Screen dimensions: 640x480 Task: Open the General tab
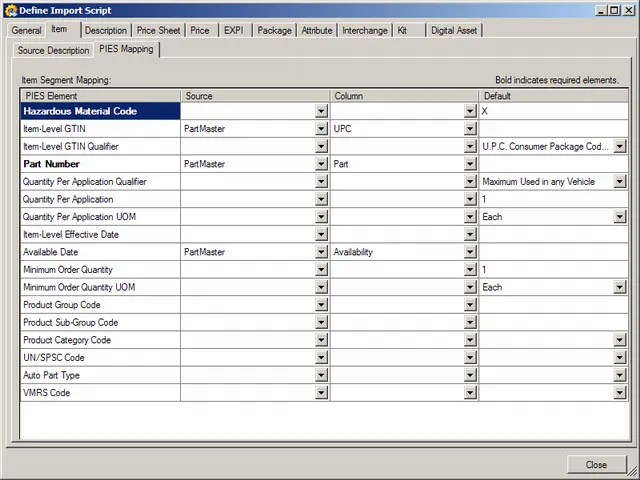(27, 30)
